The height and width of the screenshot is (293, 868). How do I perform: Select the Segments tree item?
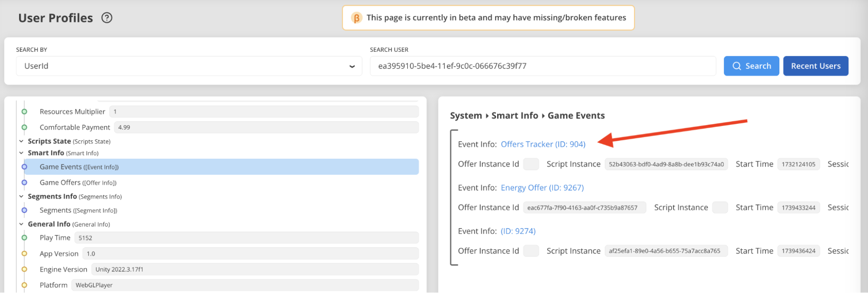78,210
